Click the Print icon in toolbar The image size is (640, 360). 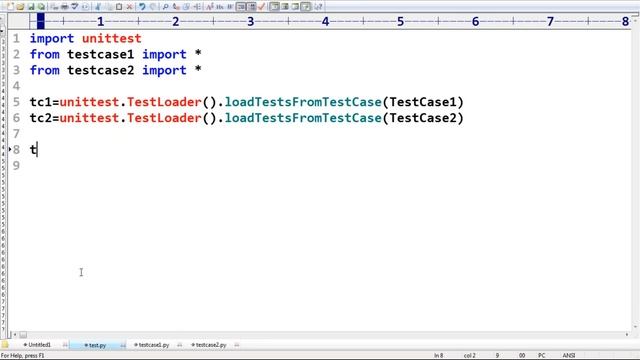(x=64, y=7)
